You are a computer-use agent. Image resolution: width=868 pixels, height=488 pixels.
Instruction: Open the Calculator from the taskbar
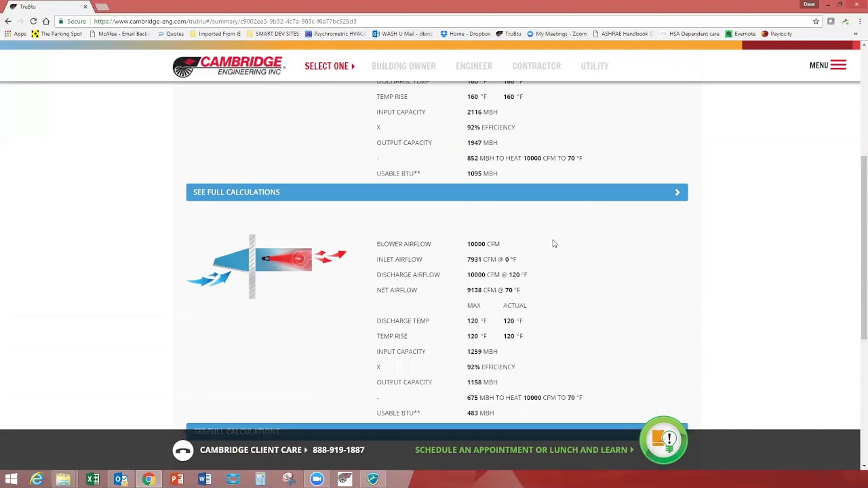pos(260,479)
